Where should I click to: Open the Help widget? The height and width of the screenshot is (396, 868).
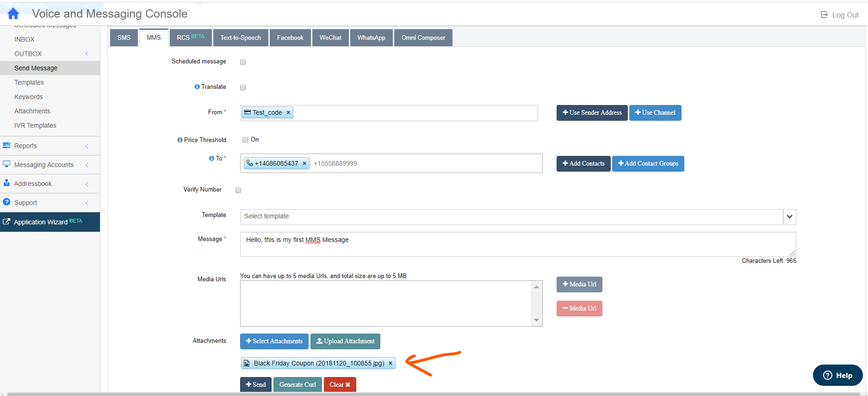coord(837,375)
